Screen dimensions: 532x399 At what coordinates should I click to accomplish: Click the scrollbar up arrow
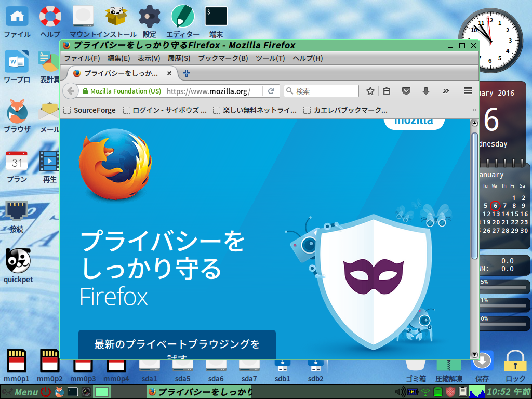tap(475, 123)
